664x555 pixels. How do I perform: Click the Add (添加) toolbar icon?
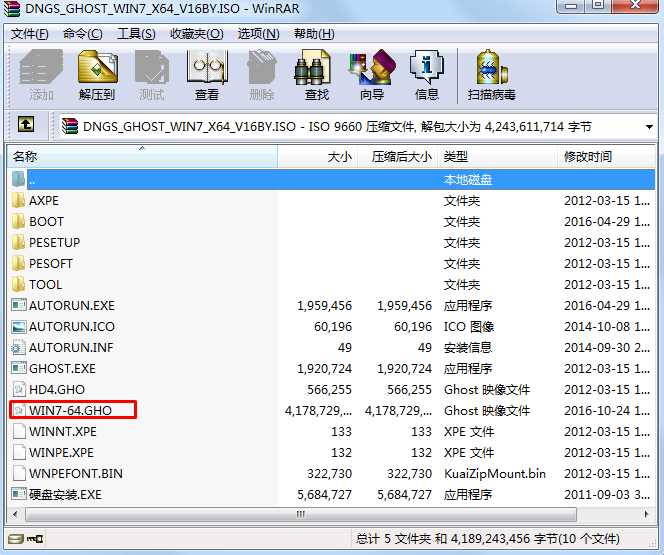[41, 75]
